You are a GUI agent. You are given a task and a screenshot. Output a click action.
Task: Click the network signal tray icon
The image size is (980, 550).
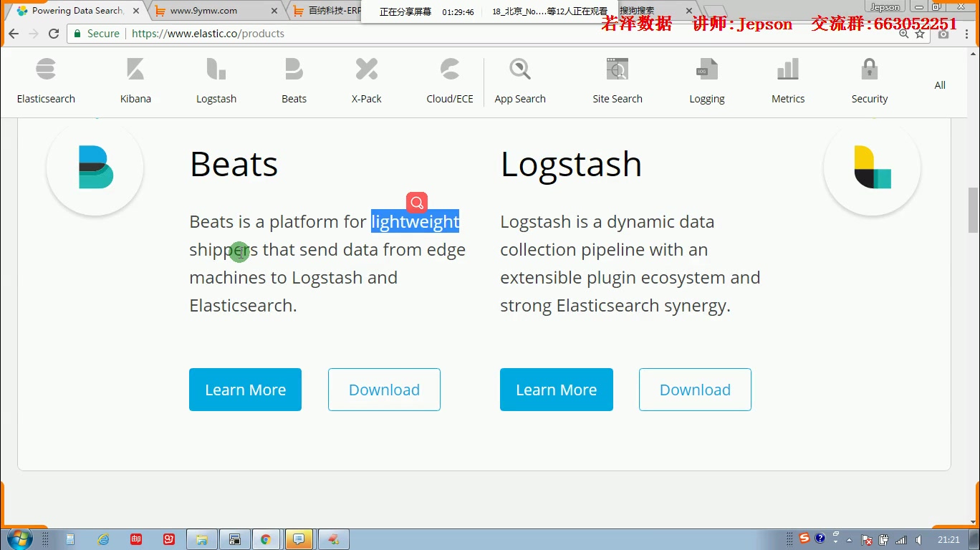tap(900, 540)
